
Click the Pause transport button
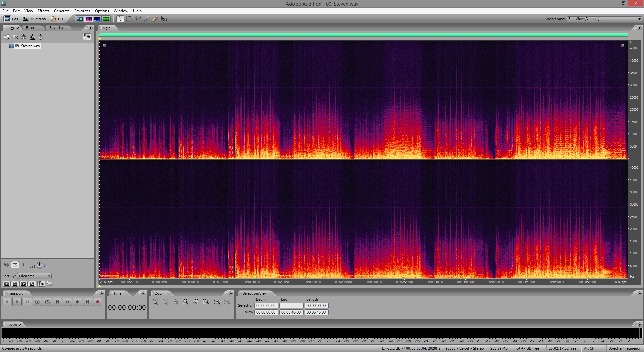[27, 302]
